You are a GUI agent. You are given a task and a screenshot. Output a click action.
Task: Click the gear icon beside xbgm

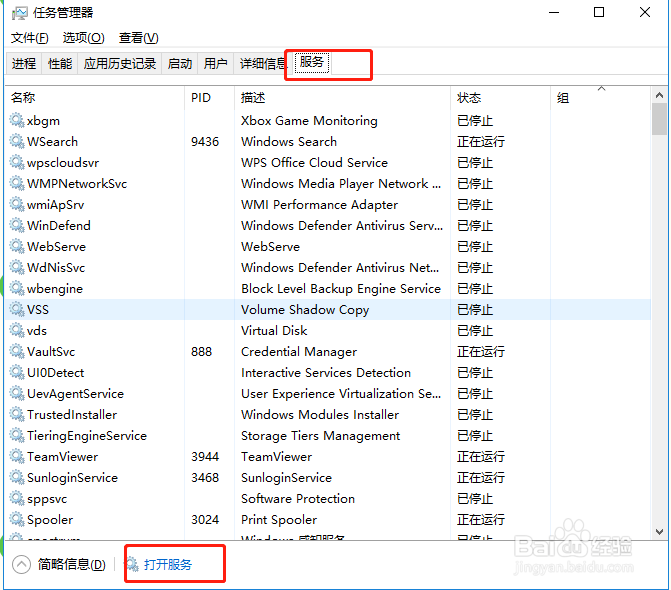pos(17,120)
